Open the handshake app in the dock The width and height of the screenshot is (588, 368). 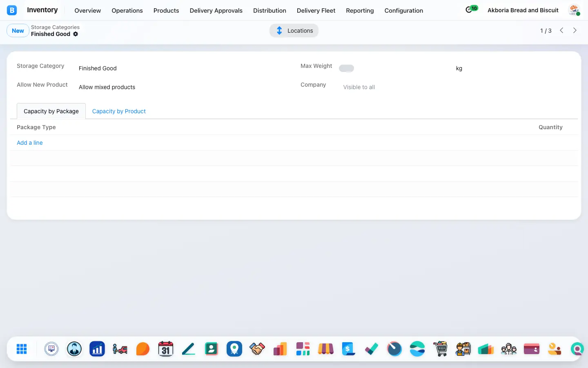(x=257, y=349)
